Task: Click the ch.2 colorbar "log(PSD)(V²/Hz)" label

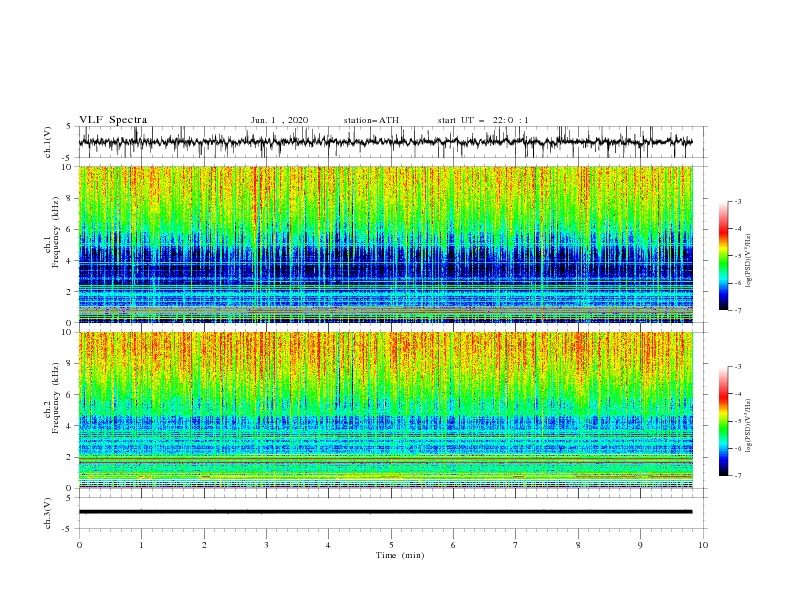Action: pos(748,426)
